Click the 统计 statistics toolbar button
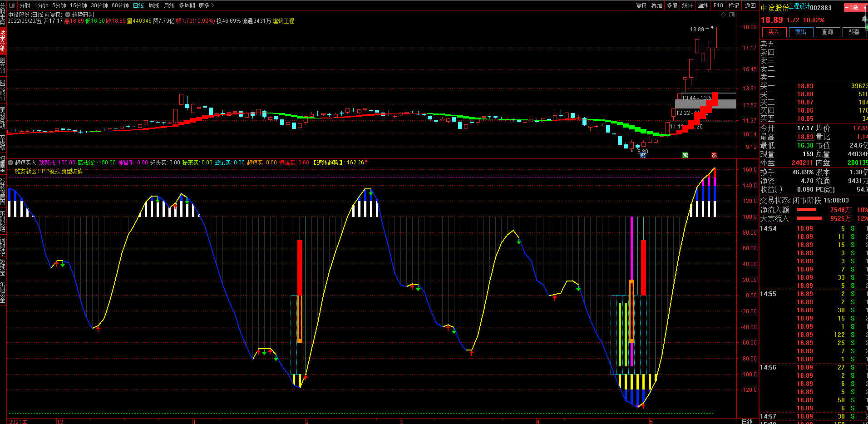This screenshot has height=424, width=868. tap(687, 5)
